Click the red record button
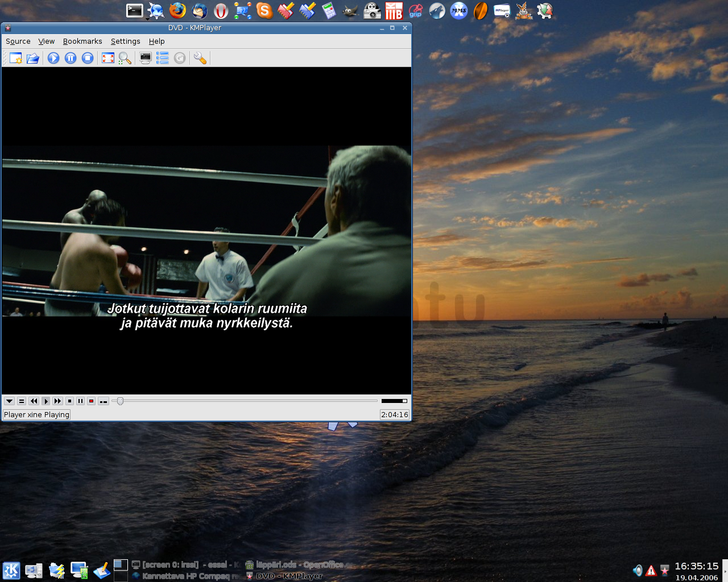The image size is (728, 582). click(91, 401)
